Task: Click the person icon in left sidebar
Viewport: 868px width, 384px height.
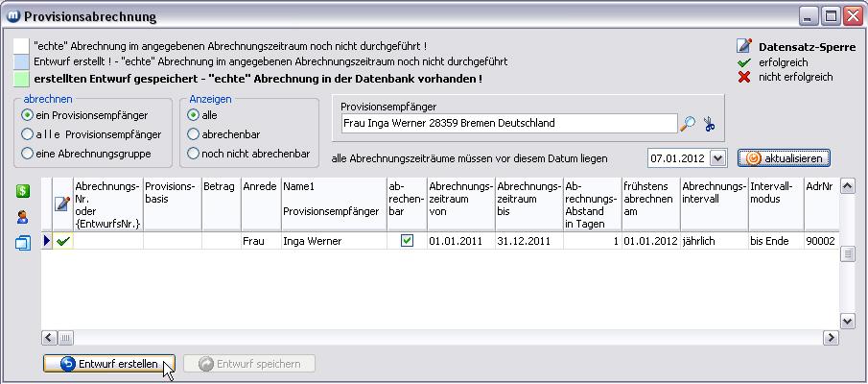Action: tap(22, 217)
